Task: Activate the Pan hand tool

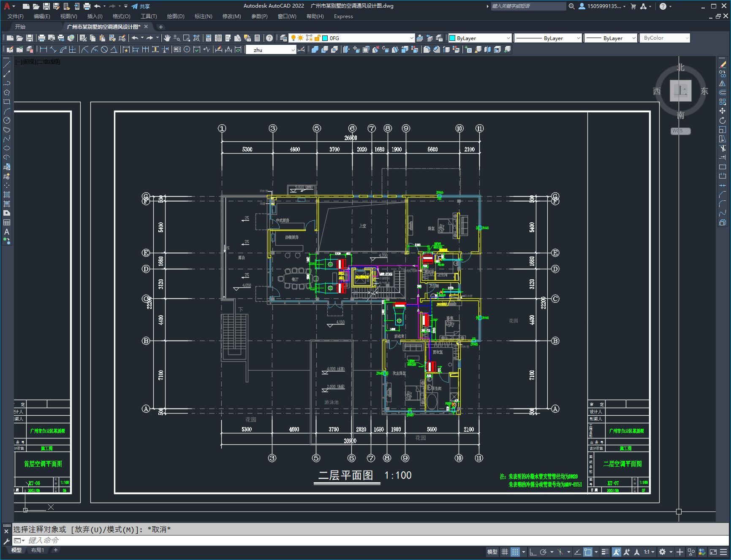Action: 167,38
